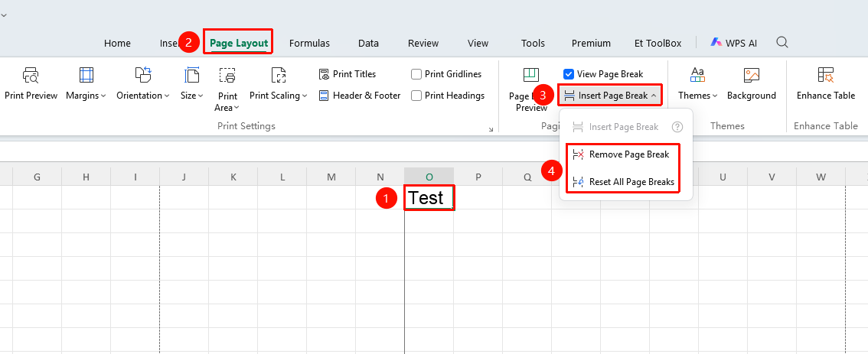The image size is (868, 354).
Task: Select column header I
Action: [135, 177]
